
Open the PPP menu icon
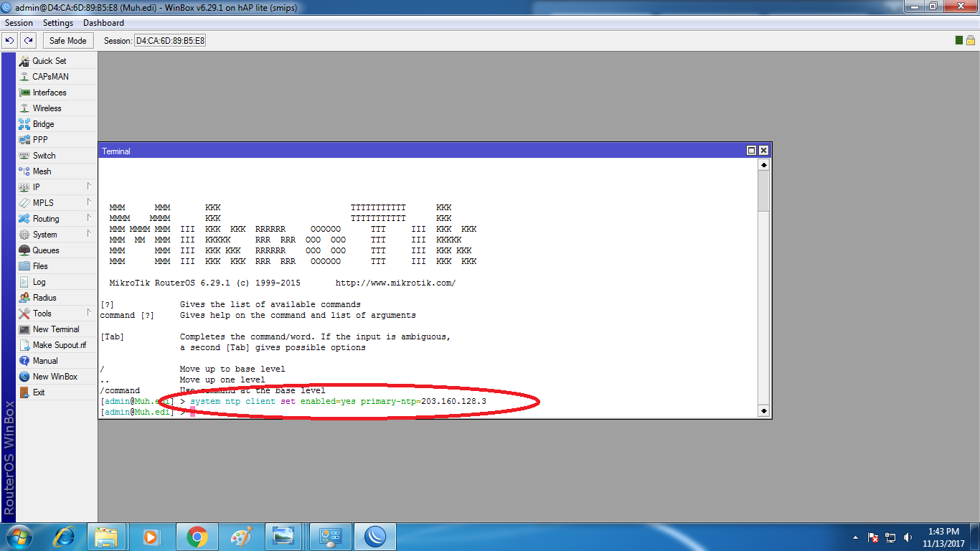tap(24, 140)
